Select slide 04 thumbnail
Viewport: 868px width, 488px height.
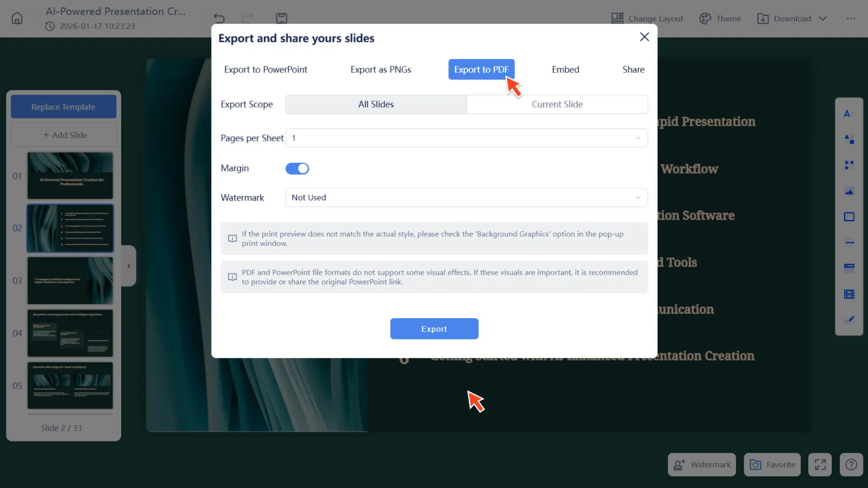coord(70,333)
